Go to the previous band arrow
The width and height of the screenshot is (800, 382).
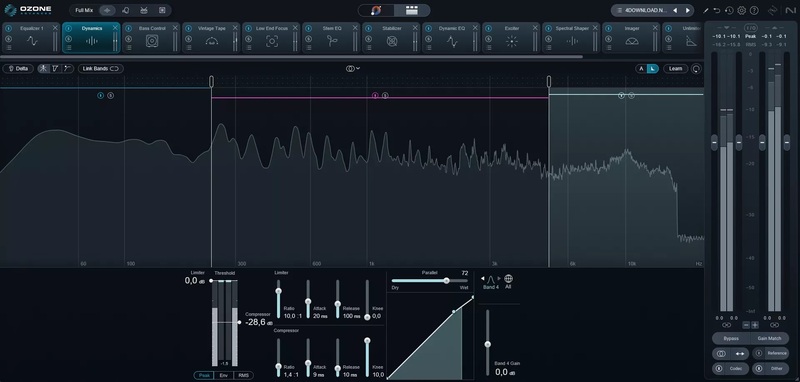pos(483,278)
